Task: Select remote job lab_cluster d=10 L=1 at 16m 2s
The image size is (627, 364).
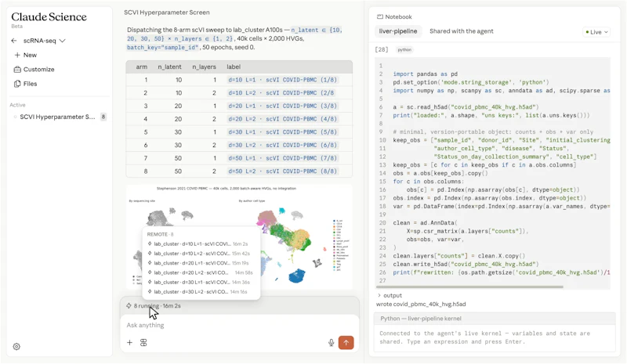Action: pyautogui.click(x=198, y=243)
